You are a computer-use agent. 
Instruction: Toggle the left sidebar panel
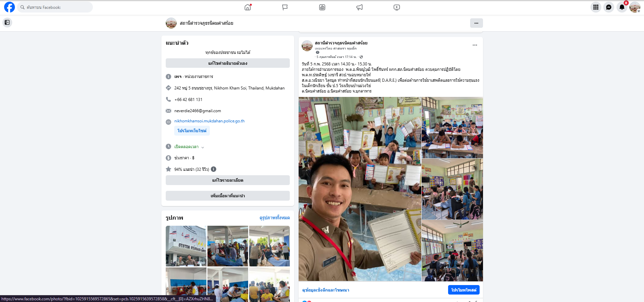pos(7,23)
